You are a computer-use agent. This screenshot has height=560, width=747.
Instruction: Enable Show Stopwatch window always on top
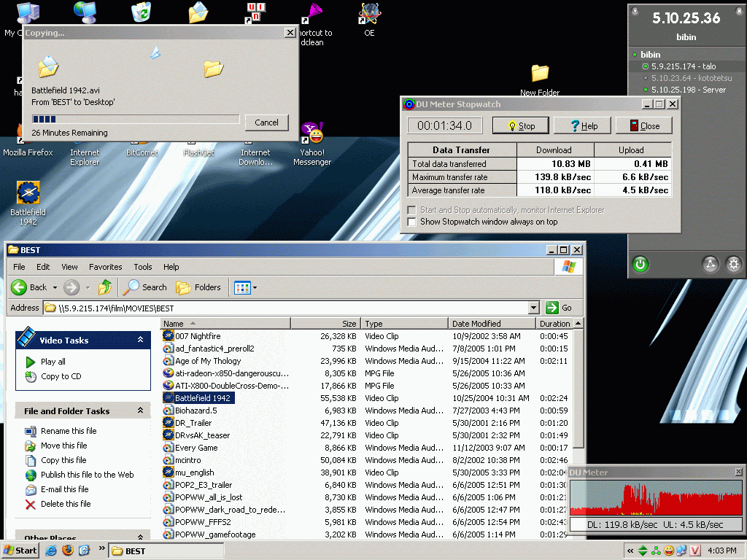(x=412, y=222)
